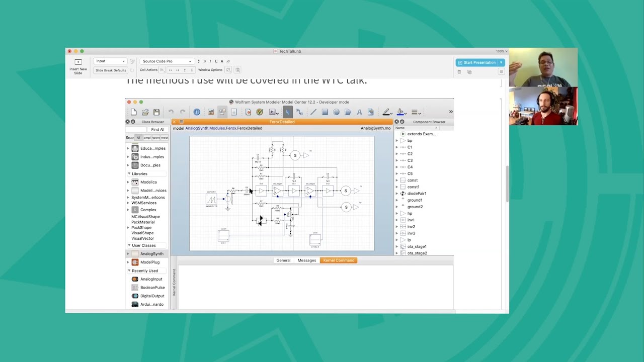Image resolution: width=644 pixels, height=362 pixels.
Task: Select the Rectangle drawing tool
Action: pos(325,112)
